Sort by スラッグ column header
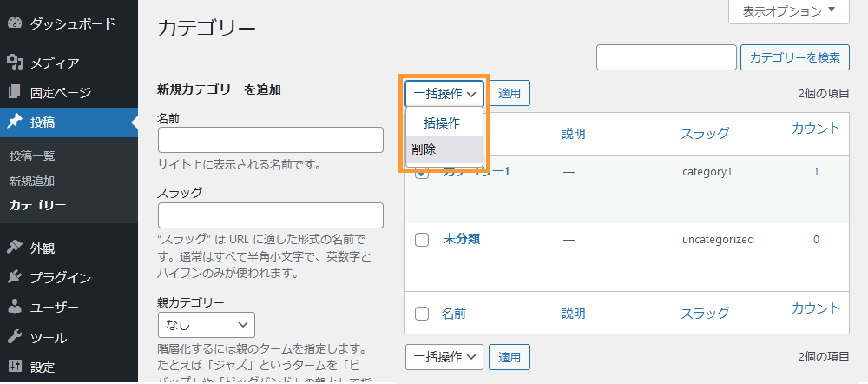 pos(705,133)
